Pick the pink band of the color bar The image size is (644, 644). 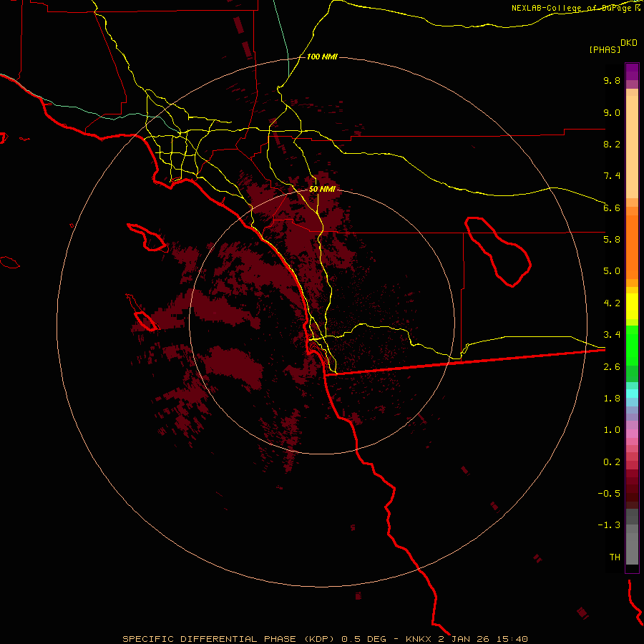point(632,434)
